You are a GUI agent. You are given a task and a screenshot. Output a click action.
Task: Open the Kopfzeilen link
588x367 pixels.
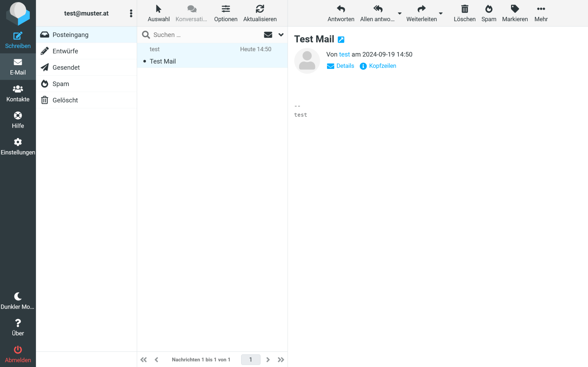tap(382, 66)
